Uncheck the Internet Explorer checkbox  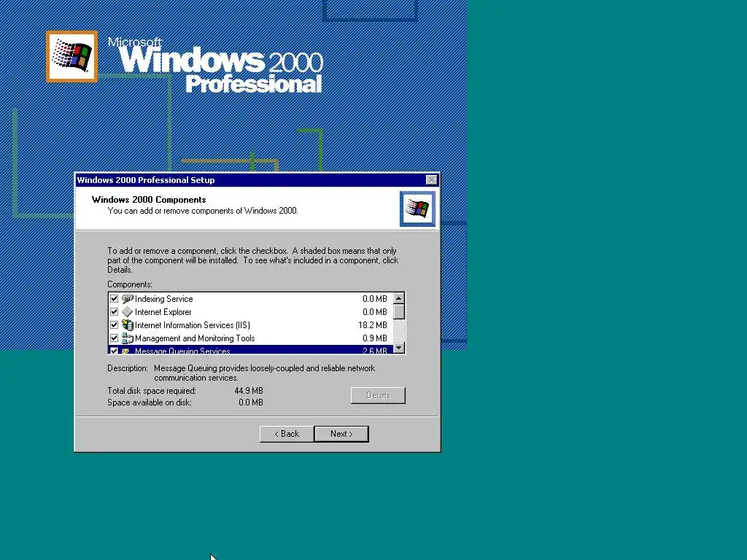point(114,312)
